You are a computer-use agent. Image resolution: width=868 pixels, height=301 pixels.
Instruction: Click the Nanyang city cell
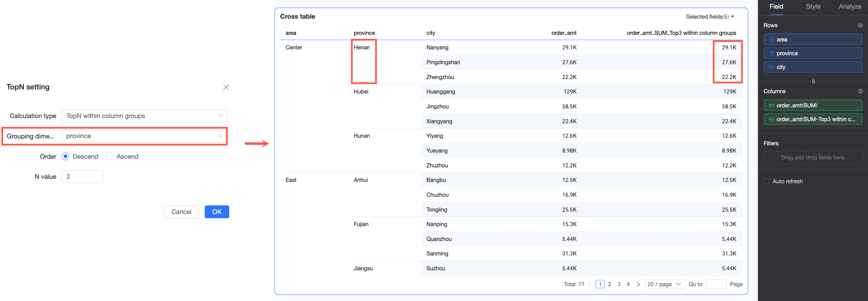[x=437, y=47]
